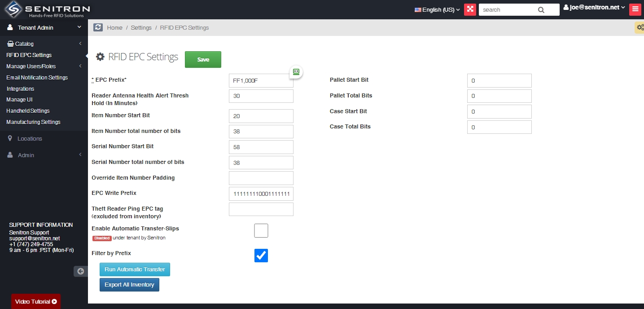The width and height of the screenshot is (644, 309).
Task: Click support@senitron.net email text
Action: [35, 238]
